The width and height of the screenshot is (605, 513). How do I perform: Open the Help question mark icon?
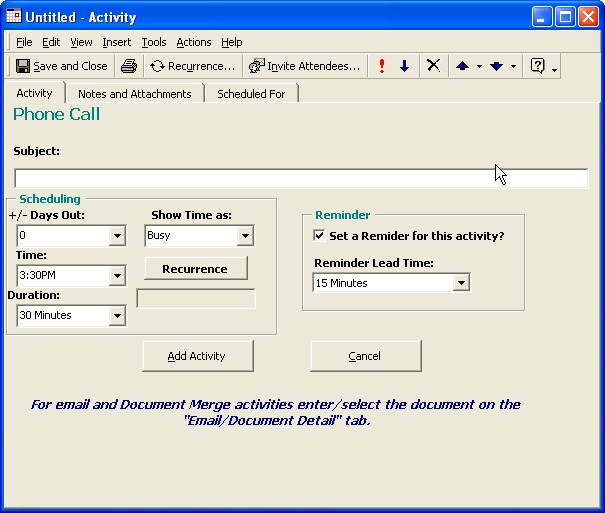(x=538, y=66)
